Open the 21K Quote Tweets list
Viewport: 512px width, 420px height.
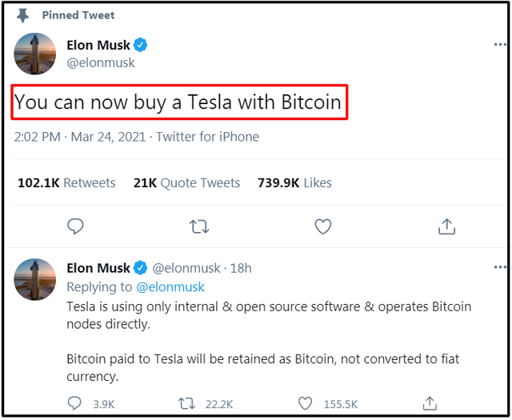tap(186, 183)
